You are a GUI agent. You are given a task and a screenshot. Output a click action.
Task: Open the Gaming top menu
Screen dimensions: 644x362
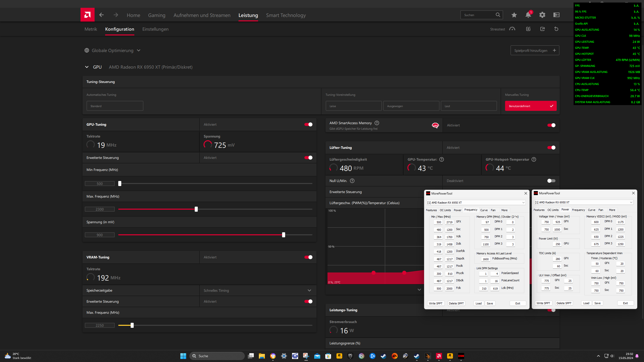156,15
